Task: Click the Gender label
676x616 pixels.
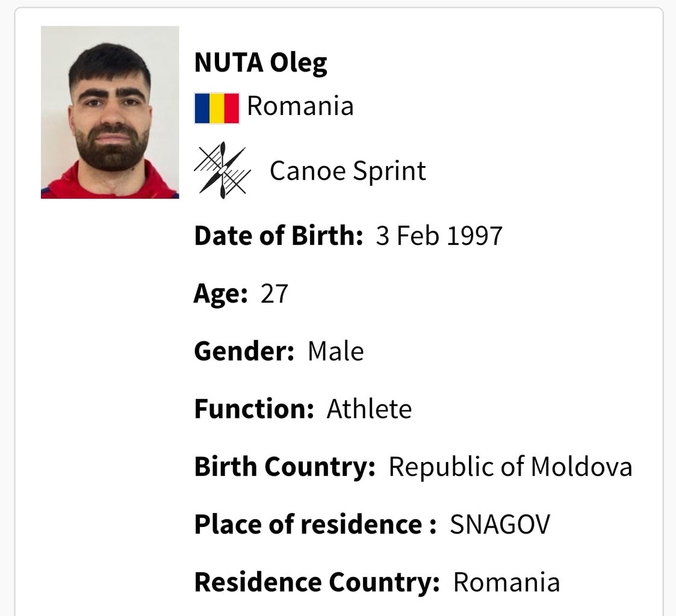Action: click(244, 351)
